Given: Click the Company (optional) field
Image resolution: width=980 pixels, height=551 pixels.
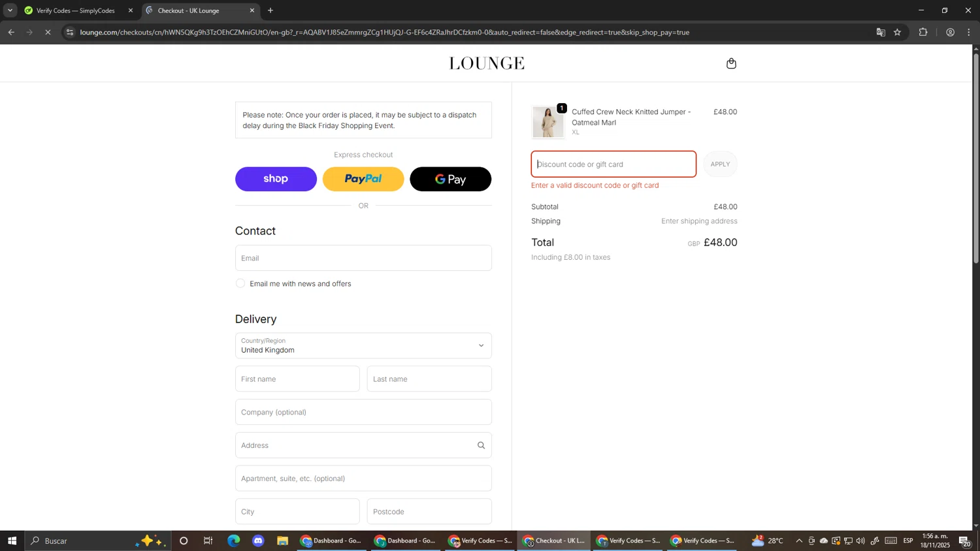Looking at the screenshot, I should pos(363,412).
